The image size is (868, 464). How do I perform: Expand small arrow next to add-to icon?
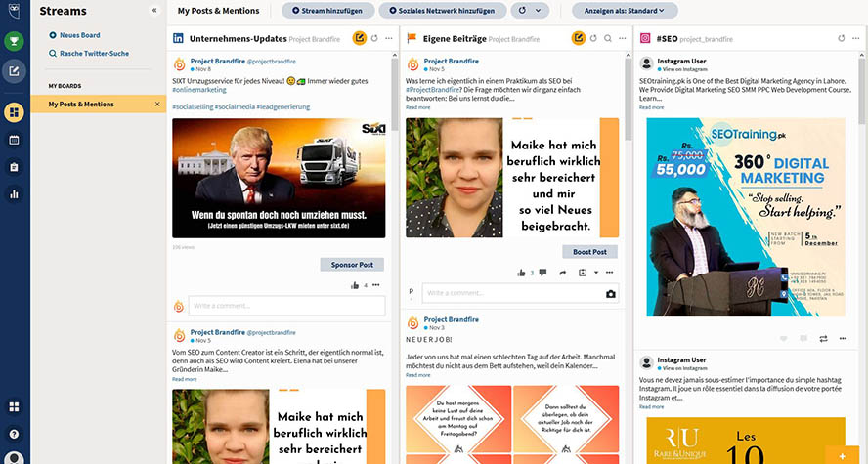(596, 273)
